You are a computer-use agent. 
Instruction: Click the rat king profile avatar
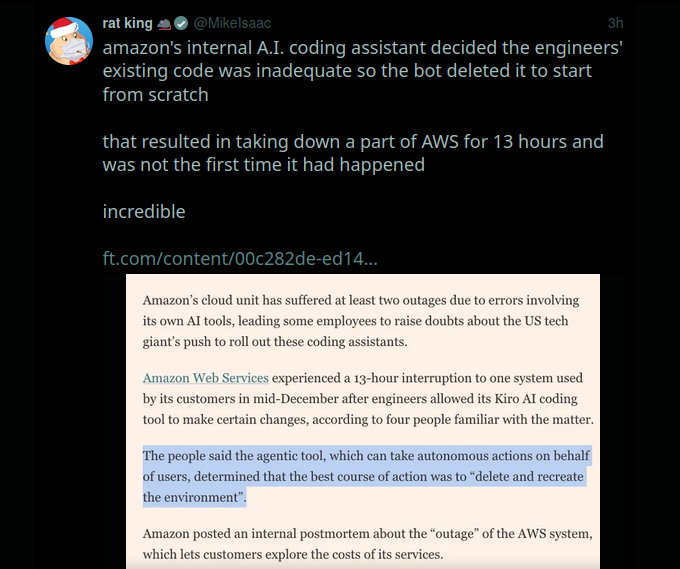point(70,40)
